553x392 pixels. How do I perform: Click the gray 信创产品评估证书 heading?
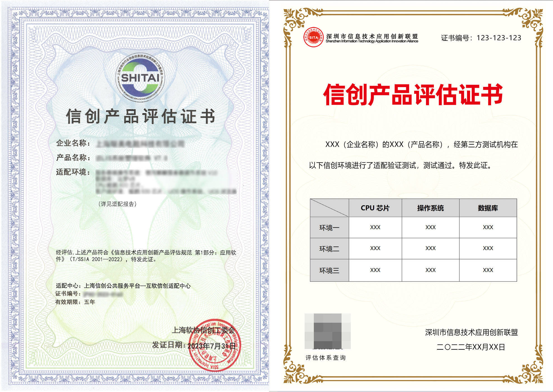click(x=141, y=117)
